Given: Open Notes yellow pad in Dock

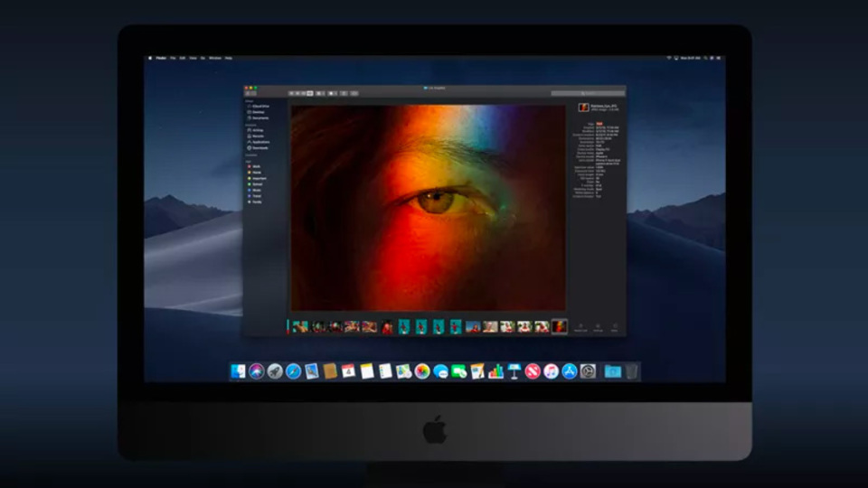Looking at the screenshot, I should tap(367, 371).
